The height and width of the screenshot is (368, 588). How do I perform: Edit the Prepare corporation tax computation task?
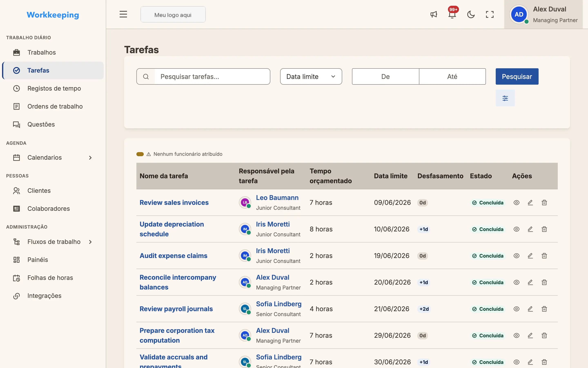click(x=530, y=335)
